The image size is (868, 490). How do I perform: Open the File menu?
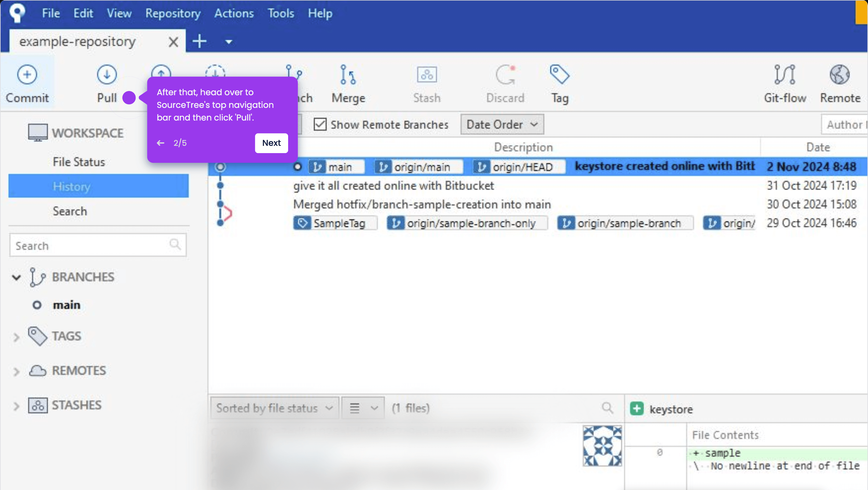click(51, 13)
